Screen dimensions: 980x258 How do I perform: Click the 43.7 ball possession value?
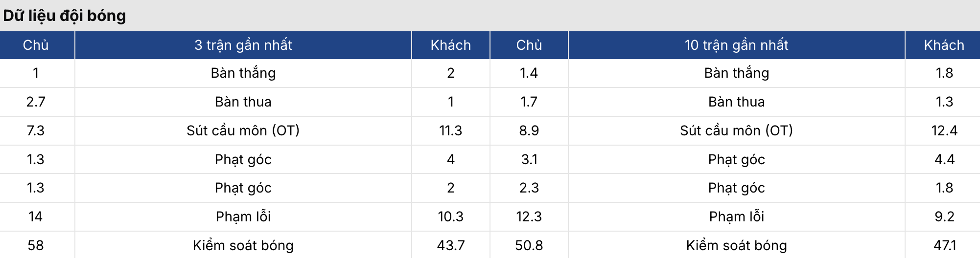coord(450,245)
